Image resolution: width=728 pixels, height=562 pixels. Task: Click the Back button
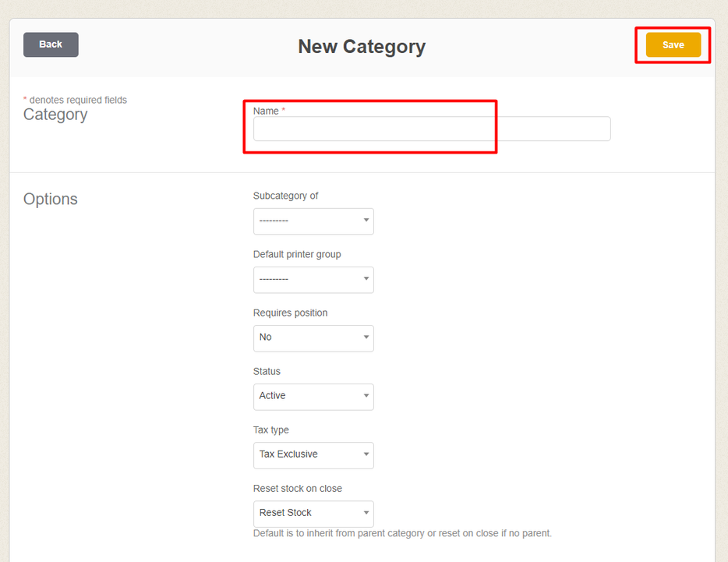(x=51, y=44)
